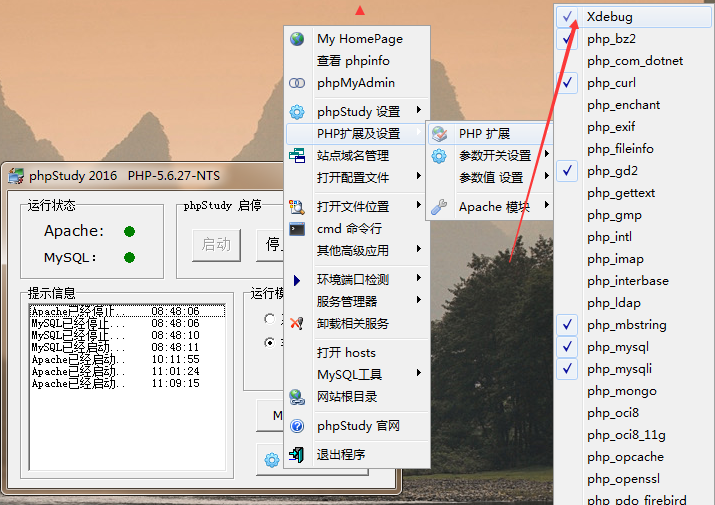This screenshot has height=505, width=715.
Task: Click the website root directory globe icon
Action: (297, 397)
